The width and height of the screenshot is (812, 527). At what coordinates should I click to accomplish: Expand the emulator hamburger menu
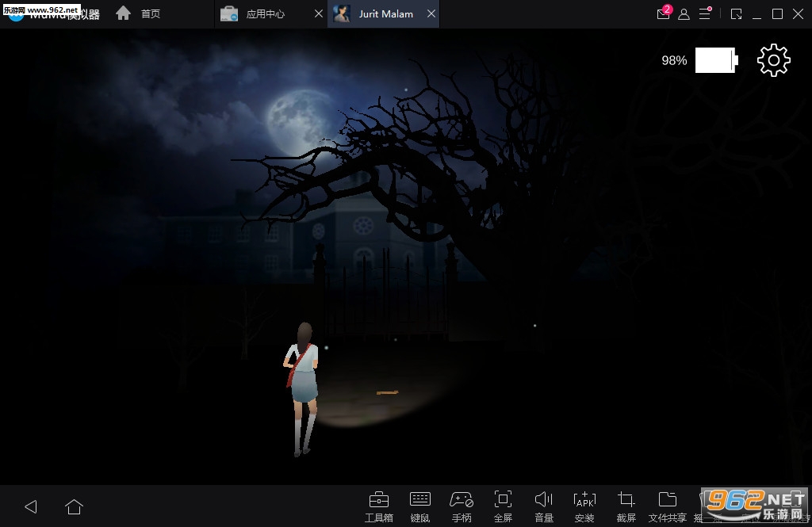pyautogui.click(x=704, y=13)
